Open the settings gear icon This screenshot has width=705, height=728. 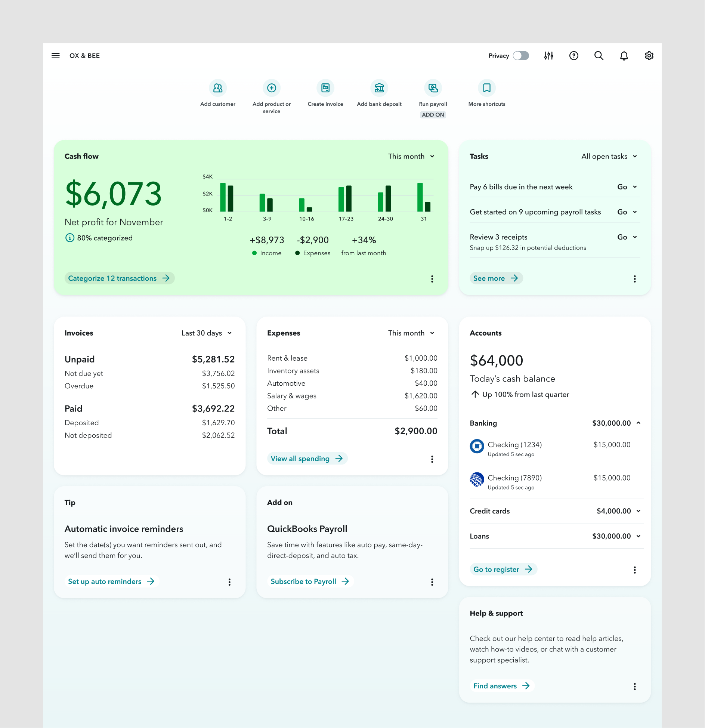[649, 55]
